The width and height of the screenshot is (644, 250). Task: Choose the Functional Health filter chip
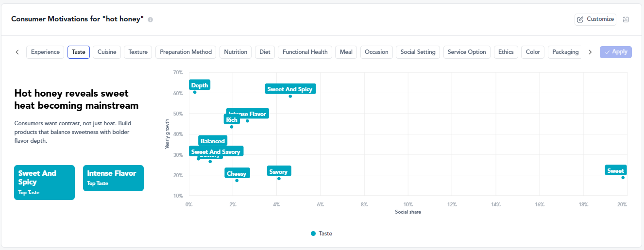click(305, 52)
